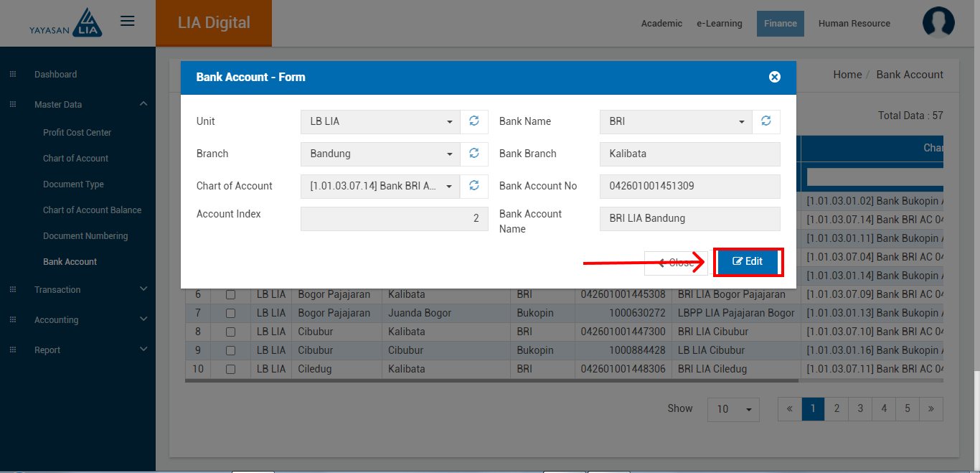Click the Edit button in form
The image size is (980, 473).
click(x=748, y=262)
